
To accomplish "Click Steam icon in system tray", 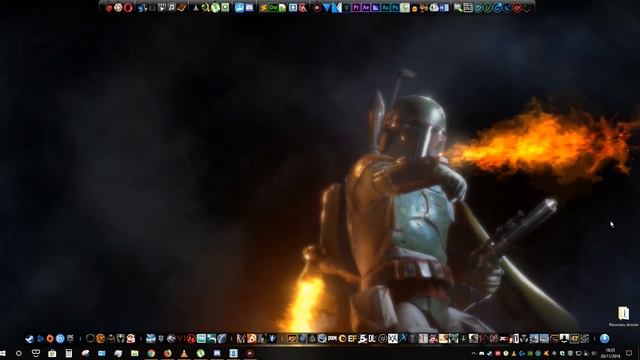I will [x=489, y=353].
